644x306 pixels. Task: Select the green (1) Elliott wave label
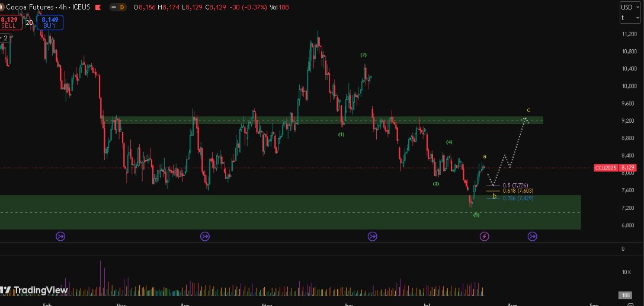341,135
